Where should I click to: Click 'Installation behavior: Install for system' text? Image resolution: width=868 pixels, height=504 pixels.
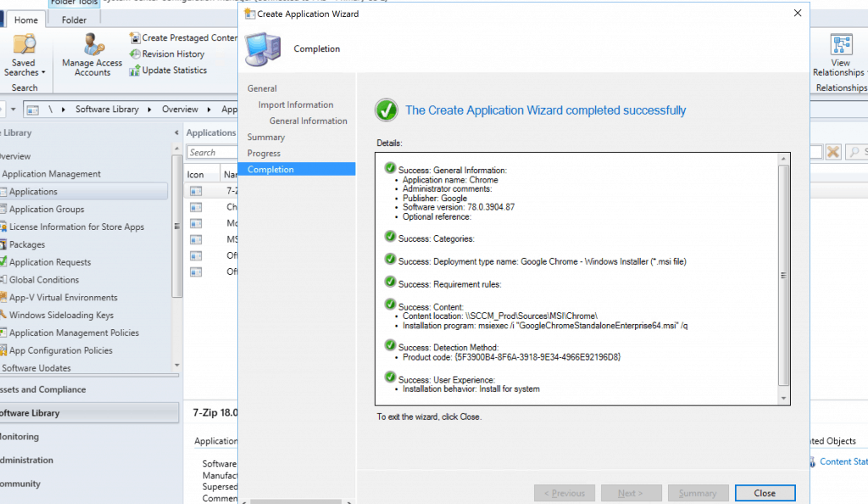(x=471, y=389)
